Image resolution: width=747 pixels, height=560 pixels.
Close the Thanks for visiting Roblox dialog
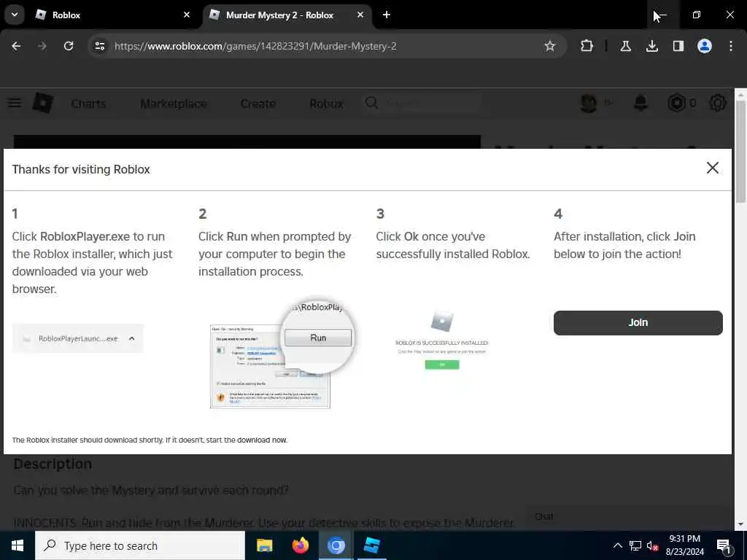coord(712,168)
